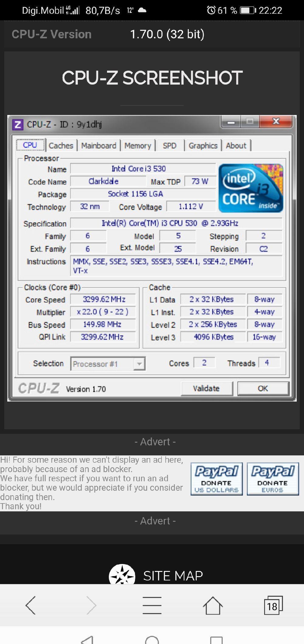Click the Level 3 cache 4096 KBytes value
Image resolution: width=304 pixels, height=644 pixels.
(213, 337)
